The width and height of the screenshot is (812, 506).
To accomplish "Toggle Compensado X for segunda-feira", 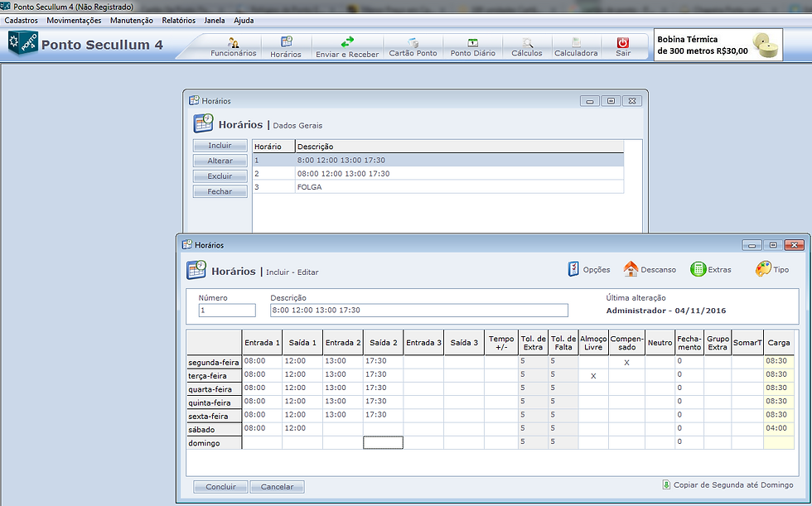I will [626, 362].
